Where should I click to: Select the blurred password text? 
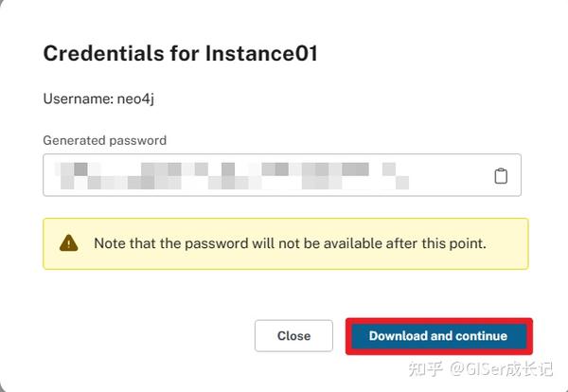232,176
